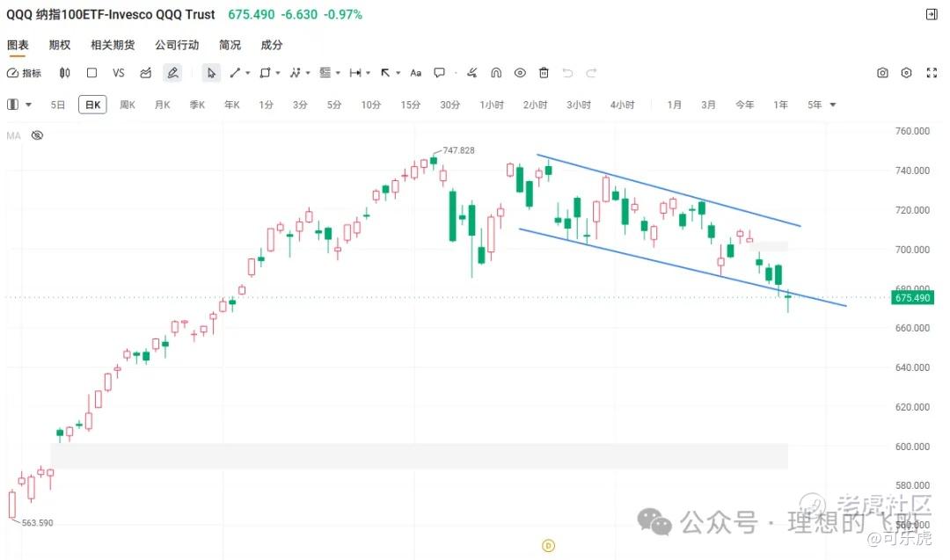The height and width of the screenshot is (560, 950).
Task: Enter fullscreen chart mode
Action: click(x=932, y=73)
